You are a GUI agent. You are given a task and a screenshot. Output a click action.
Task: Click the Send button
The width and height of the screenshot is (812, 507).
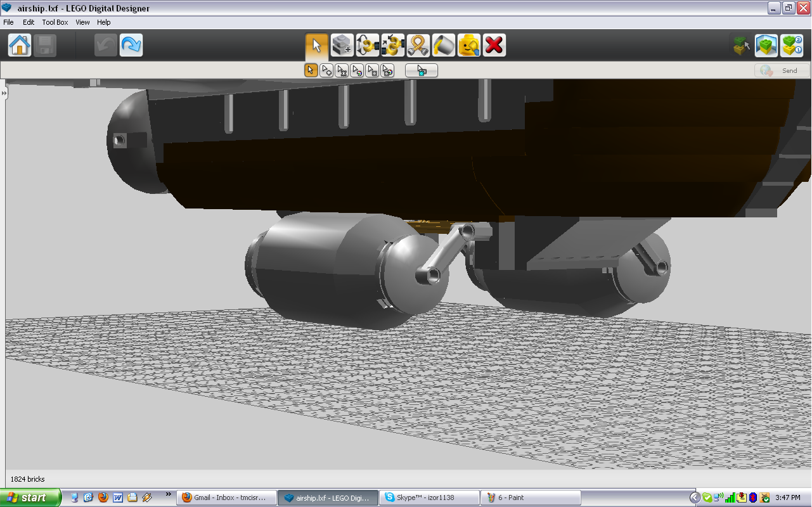point(782,70)
